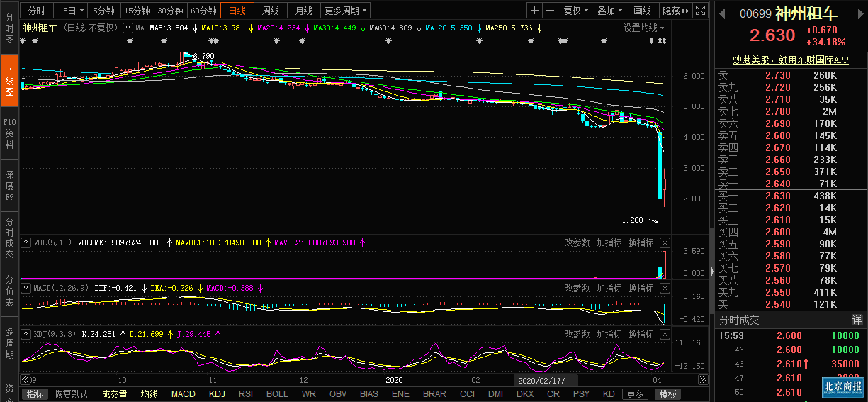Click the timeline date 2020/02/17 marker
The width and height of the screenshot is (868, 402).
546,380
